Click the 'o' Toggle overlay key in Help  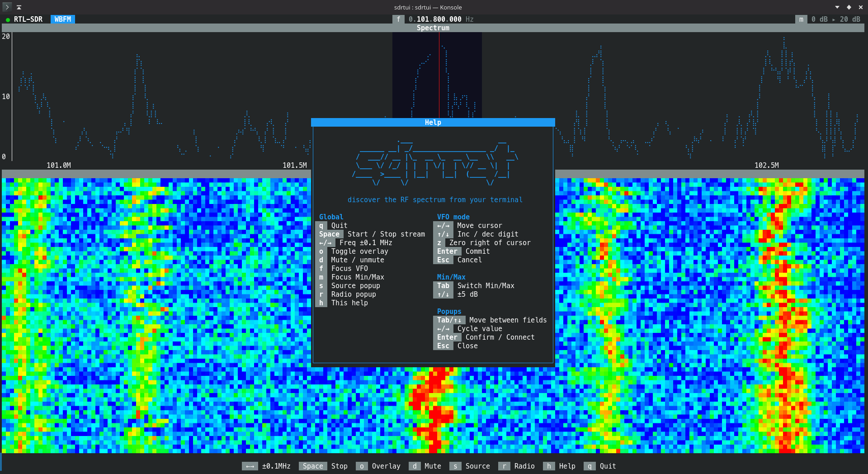click(321, 251)
